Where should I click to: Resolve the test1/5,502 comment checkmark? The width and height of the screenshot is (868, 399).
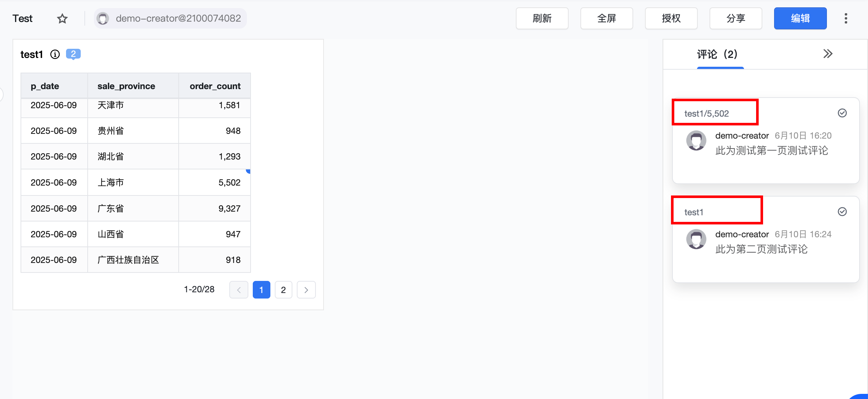[842, 113]
